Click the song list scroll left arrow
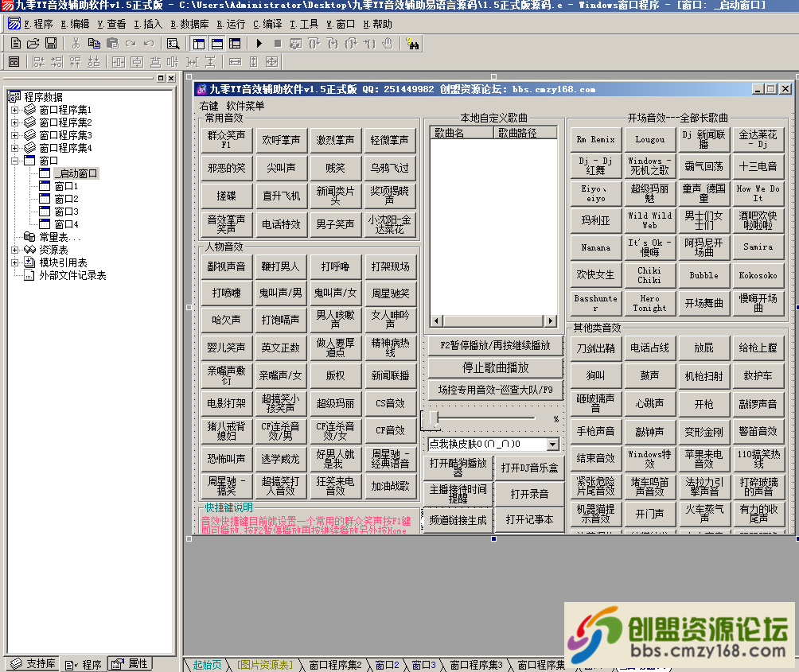 [437, 320]
